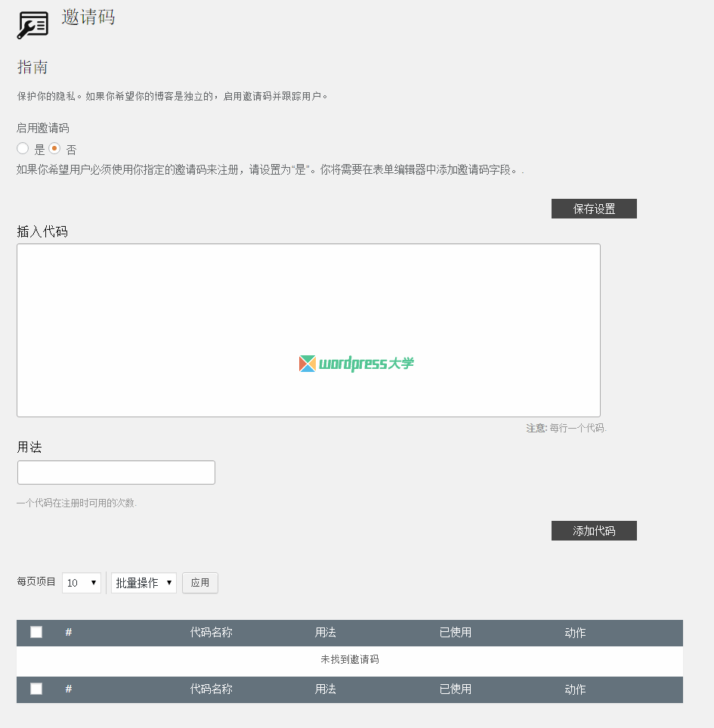
Task: Check the select-all checkbox in table footer
Action: point(36,689)
